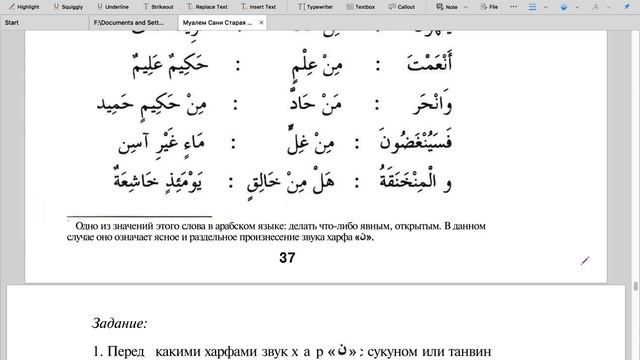Select the Strikeout tool
The height and width of the screenshot is (360, 640).
[x=158, y=7]
